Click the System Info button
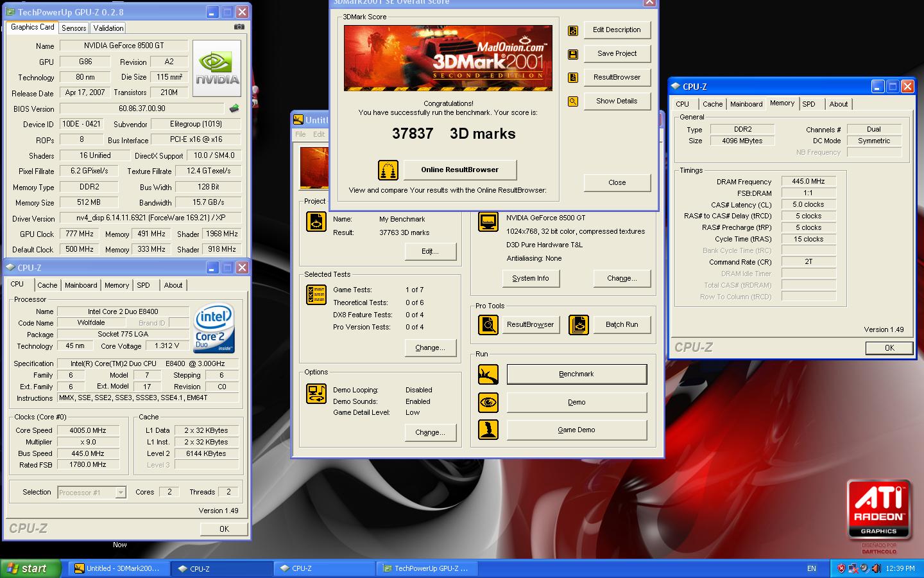 (x=531, y=278)
